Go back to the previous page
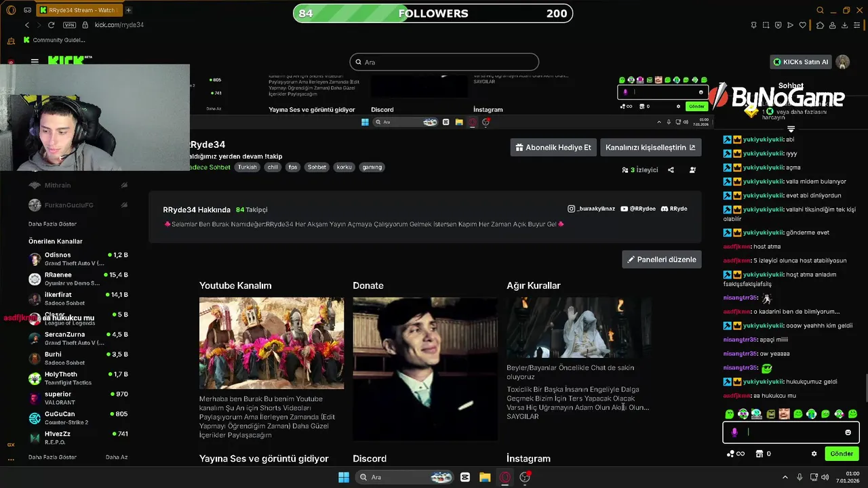This screenshot has width=868, height=488. point(27,25)
